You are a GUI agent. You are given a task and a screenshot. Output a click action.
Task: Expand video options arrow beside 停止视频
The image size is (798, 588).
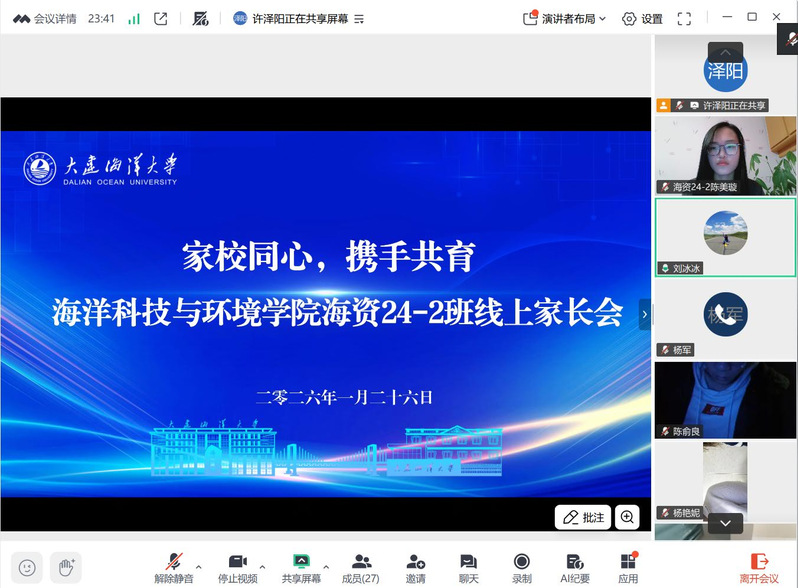262,566
